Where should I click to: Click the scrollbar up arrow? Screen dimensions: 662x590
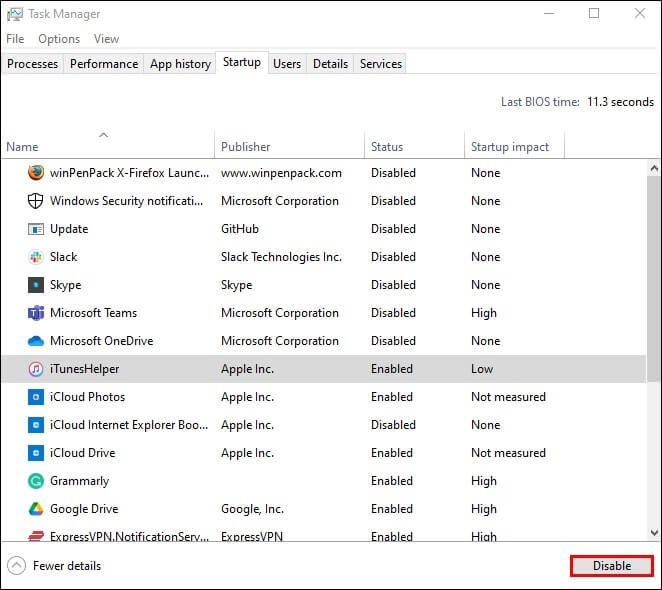[654, 169]
